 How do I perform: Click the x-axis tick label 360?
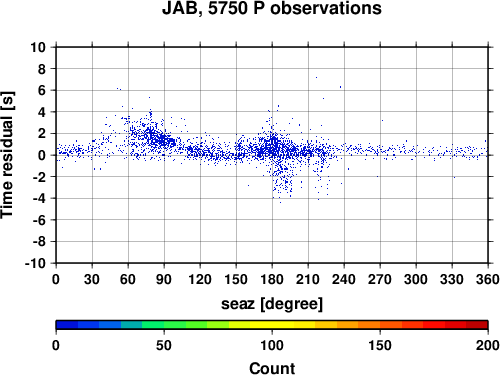[488, 279]
